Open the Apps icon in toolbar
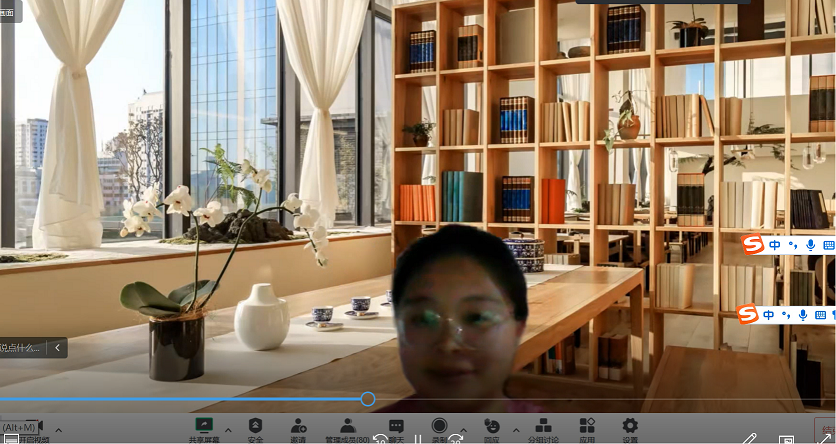The image size is (836, 444). point(587,426)
